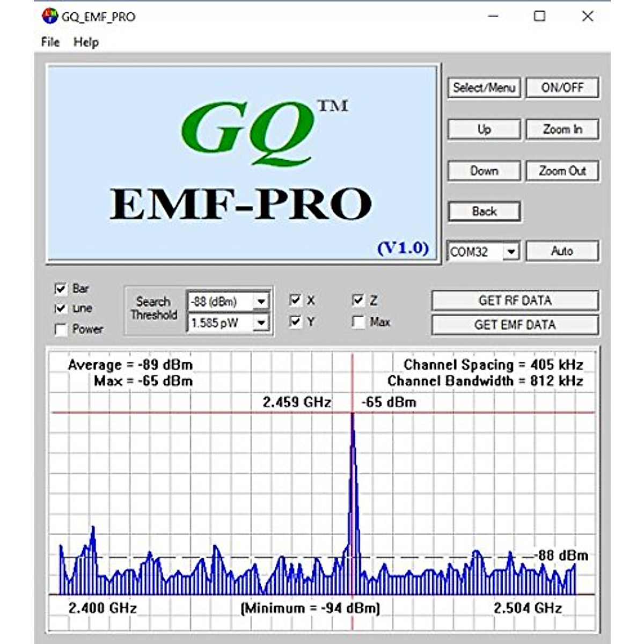
Task: Click the GET RF DATA button
Action: 514,301
